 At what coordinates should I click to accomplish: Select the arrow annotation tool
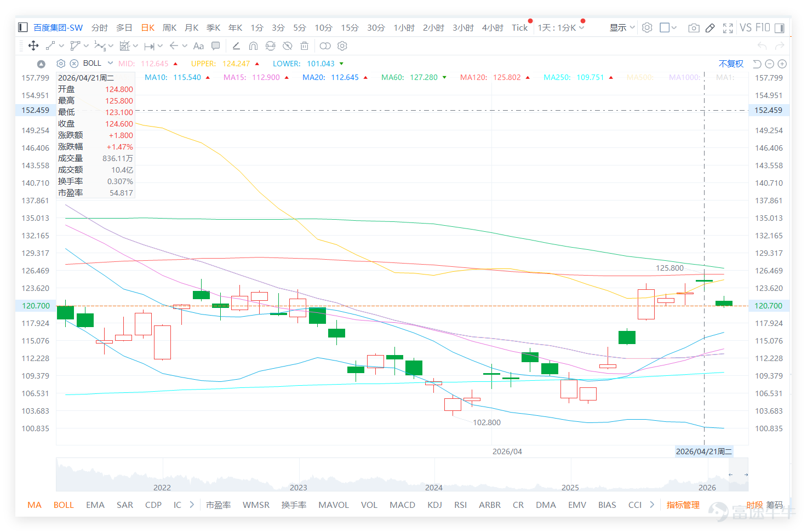point(174,46)
